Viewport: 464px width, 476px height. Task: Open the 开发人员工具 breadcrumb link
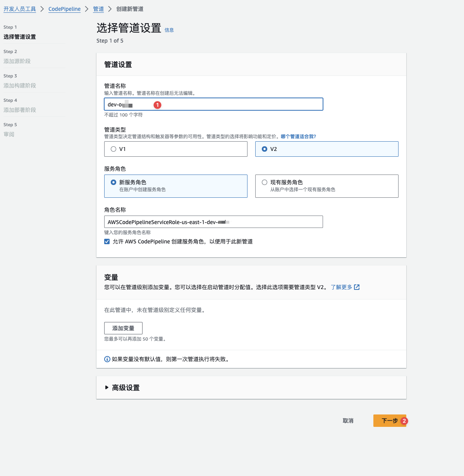20,9
